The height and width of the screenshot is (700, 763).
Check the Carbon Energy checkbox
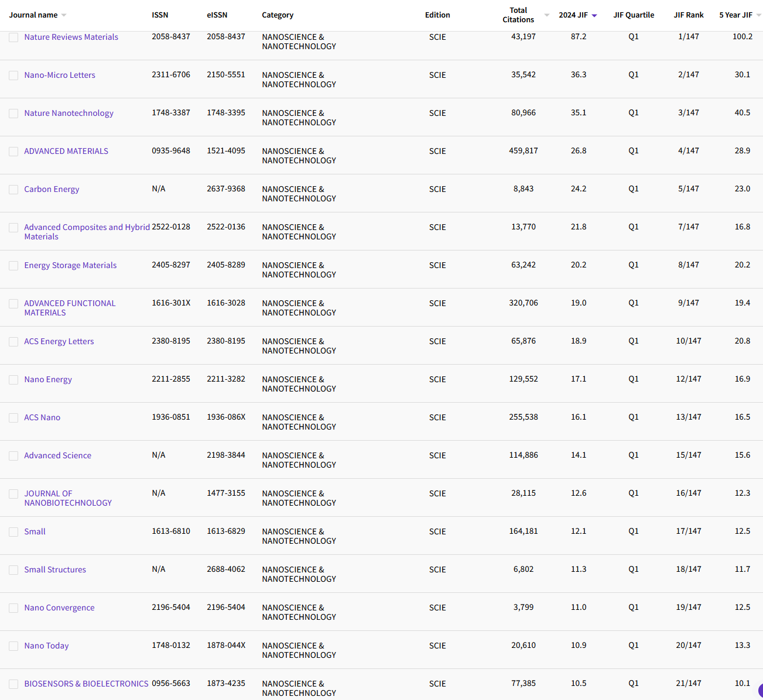[13, 190]
